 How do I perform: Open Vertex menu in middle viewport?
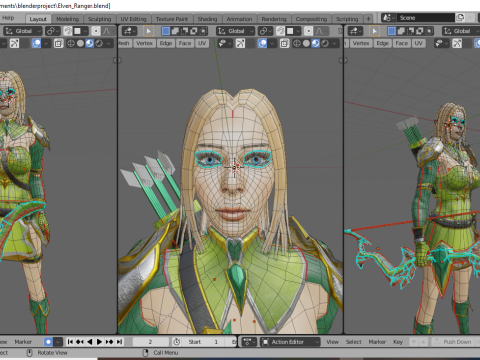pos(144,43)
